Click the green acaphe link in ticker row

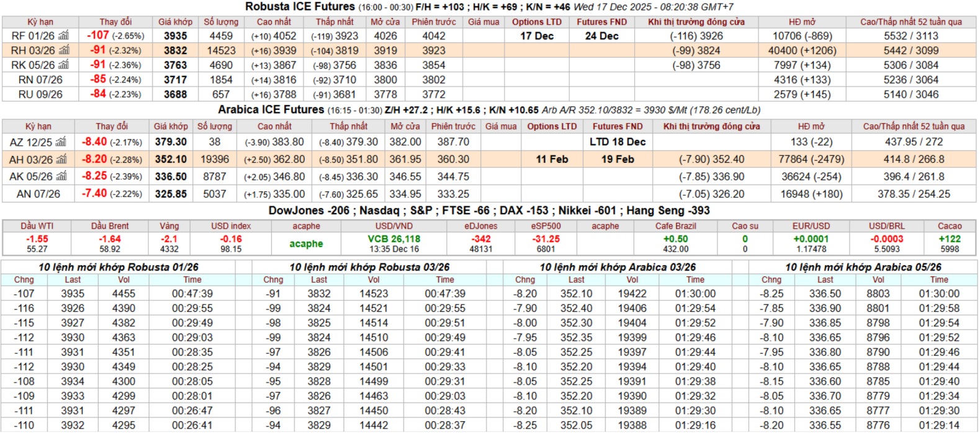(306, 244)
